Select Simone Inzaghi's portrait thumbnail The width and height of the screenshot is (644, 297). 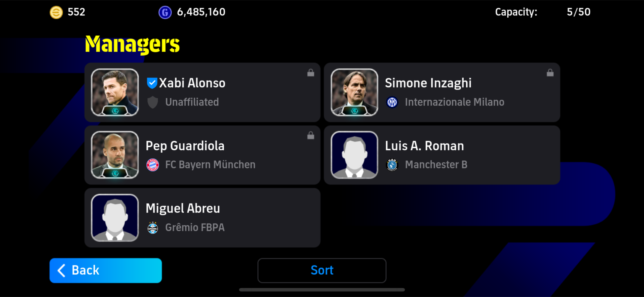(354, 92)
